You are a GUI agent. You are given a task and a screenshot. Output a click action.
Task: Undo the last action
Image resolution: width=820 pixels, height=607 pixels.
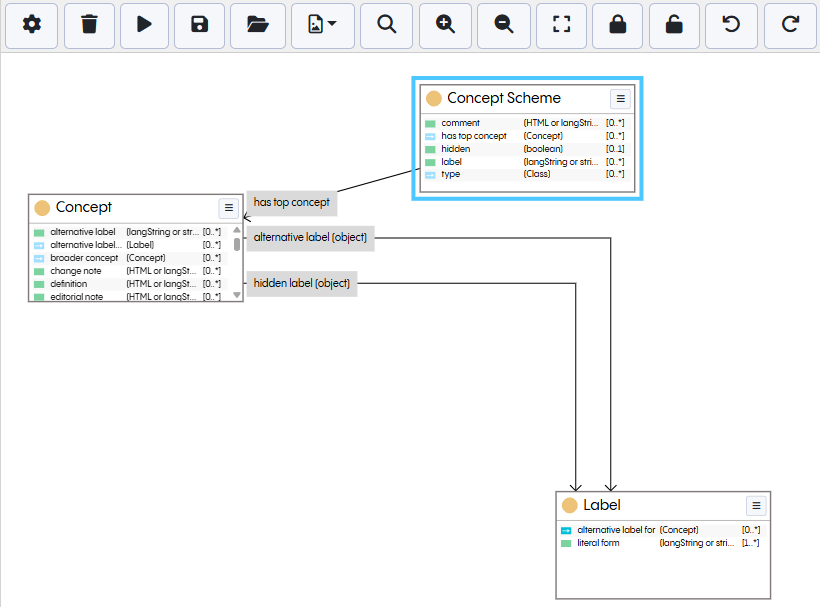pos(731,25)
